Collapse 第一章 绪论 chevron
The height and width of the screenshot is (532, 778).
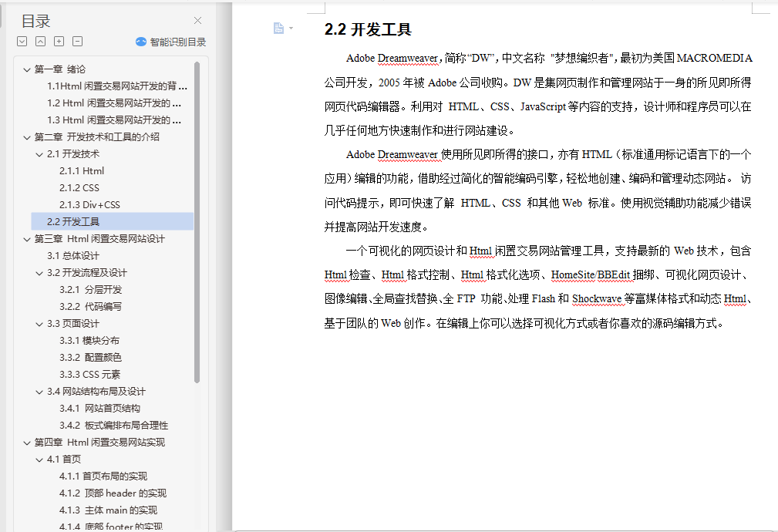click(x=27, y=69)
